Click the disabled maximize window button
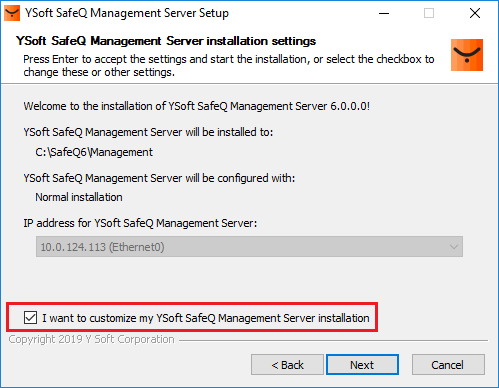Image resolution: width=499 pixels, height=388 pixels. coord(429,13)
